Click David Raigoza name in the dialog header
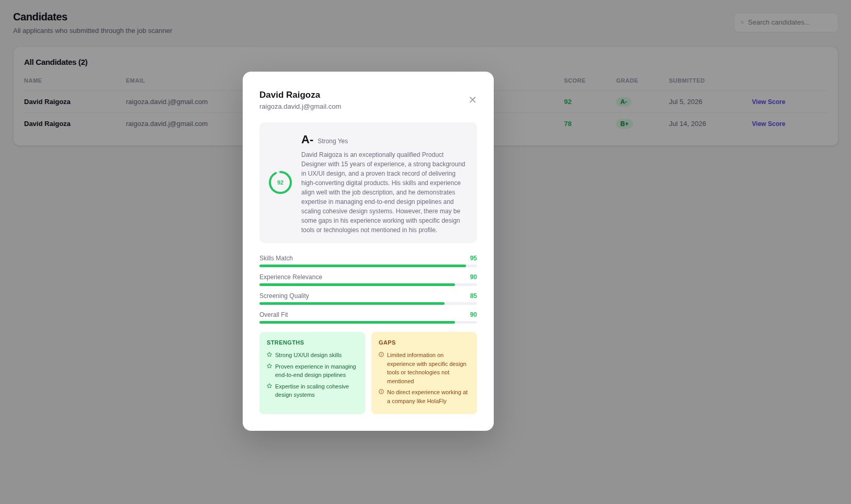Screen dimensions: 851x504 [x=290, y=95]
